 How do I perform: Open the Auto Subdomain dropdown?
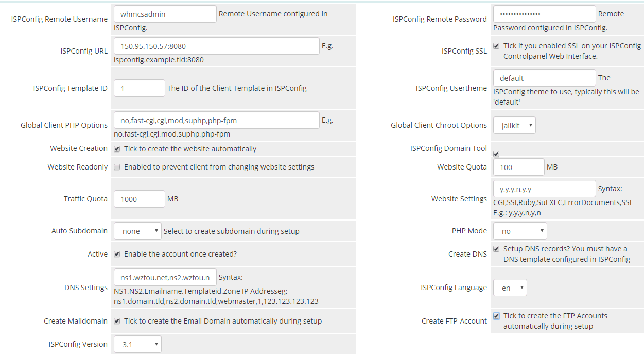click(x=137, y=231)
